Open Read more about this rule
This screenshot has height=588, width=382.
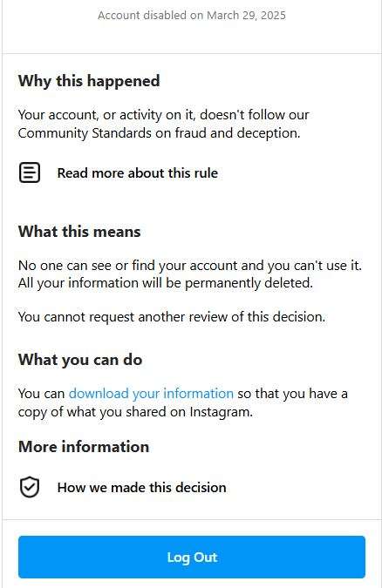pos(138,173)
